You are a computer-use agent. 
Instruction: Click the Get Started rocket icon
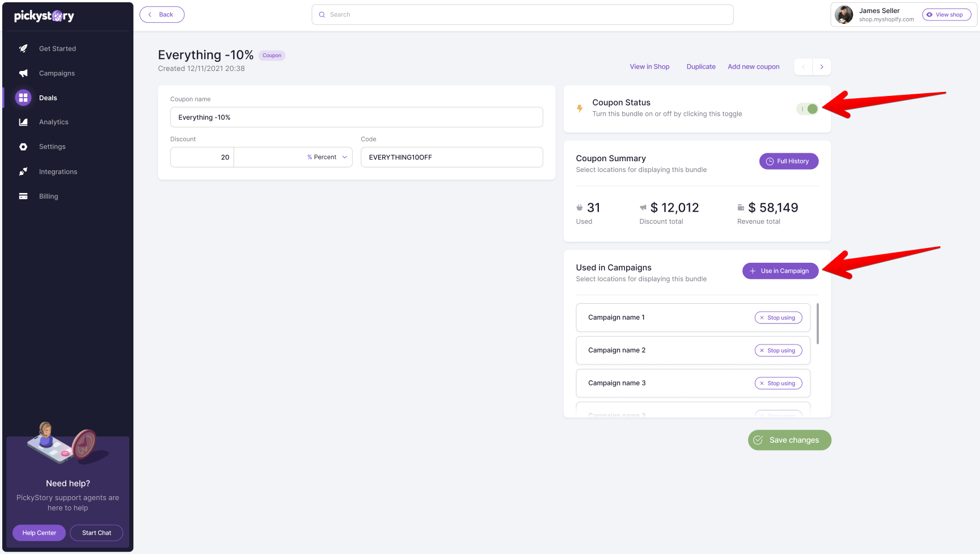(23, 48)
